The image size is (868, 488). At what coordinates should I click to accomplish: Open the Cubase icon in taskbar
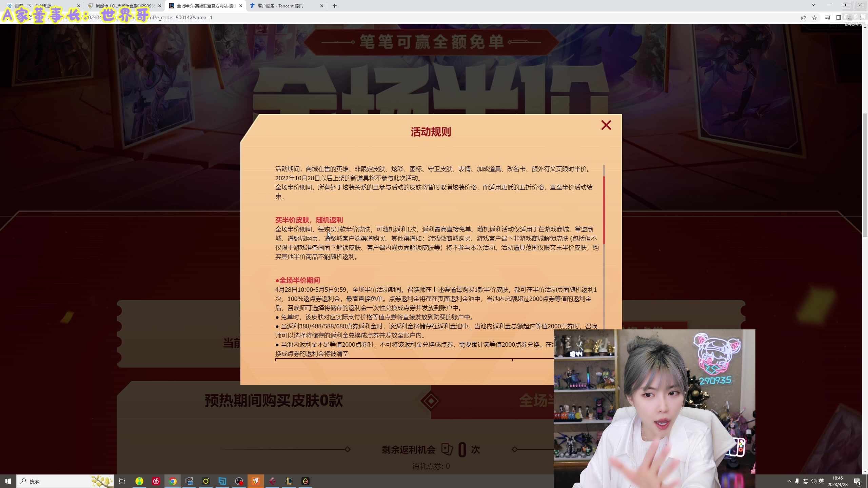[x=272, y=481]
